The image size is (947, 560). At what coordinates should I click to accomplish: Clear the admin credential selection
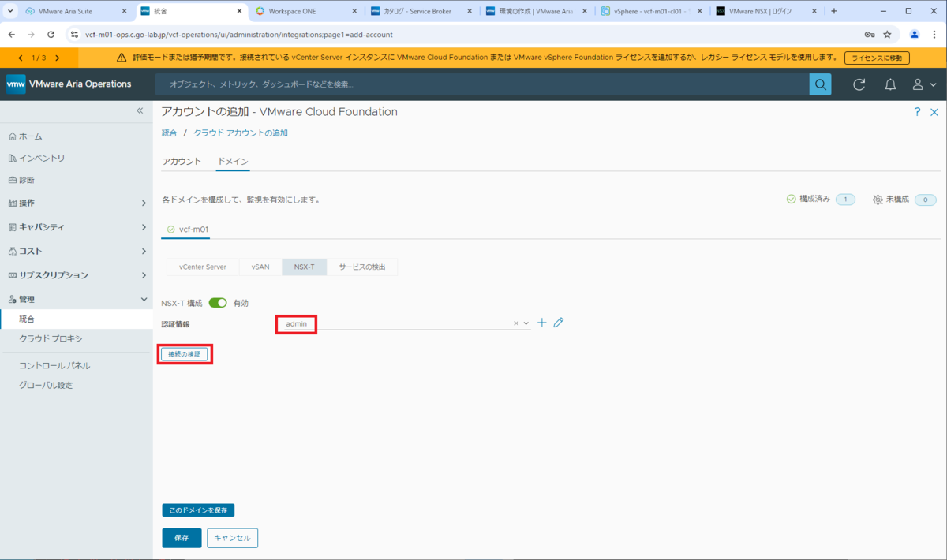tap(516, 323)
